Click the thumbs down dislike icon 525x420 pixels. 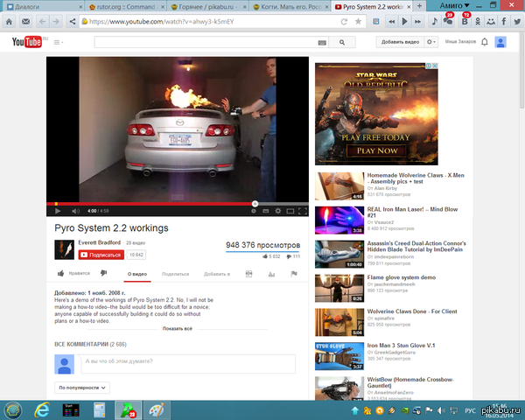(x=103, y=274)
